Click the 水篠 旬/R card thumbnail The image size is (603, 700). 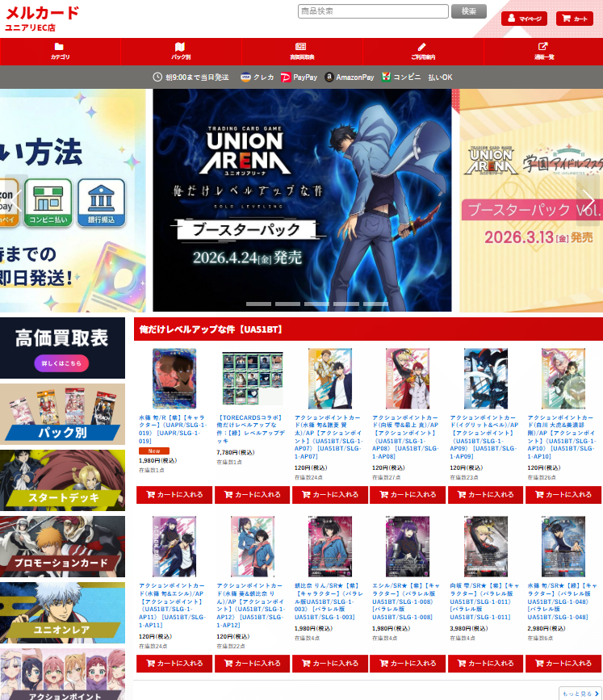coord(174,379)
